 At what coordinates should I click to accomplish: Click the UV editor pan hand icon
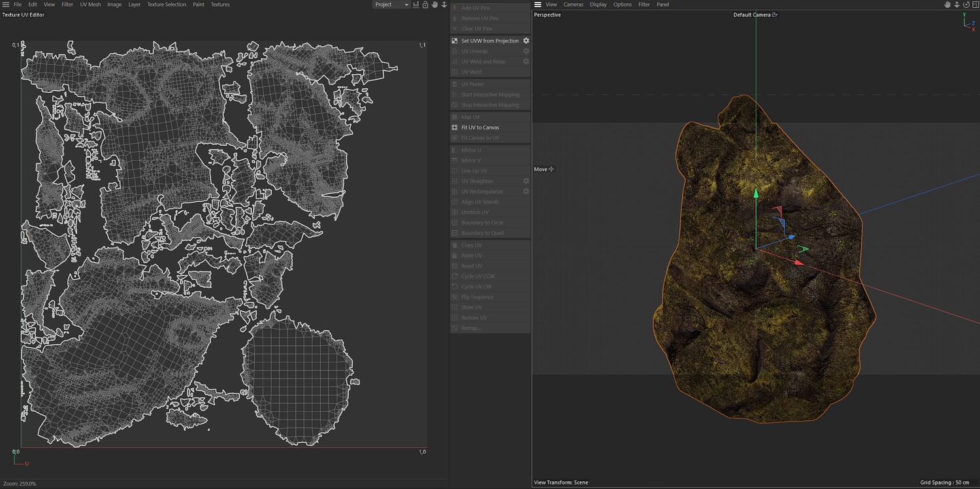[x=434, y=5]
